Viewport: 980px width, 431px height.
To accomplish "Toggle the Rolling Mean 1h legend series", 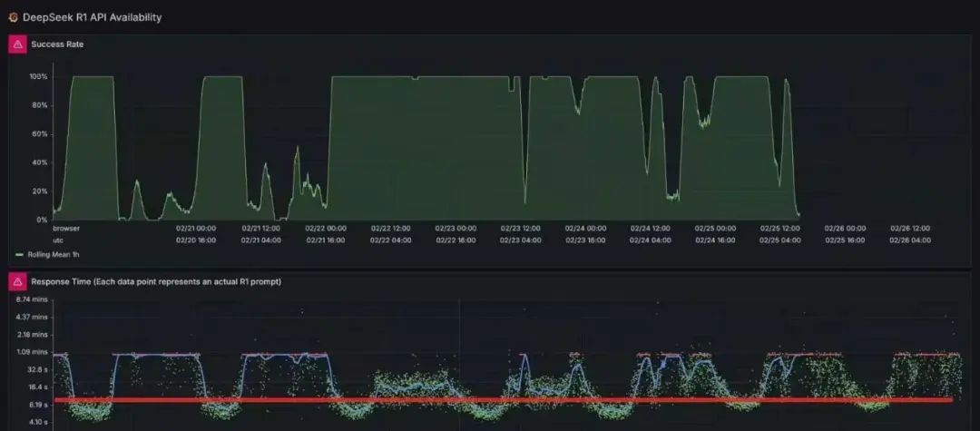I will click(x=54, y=254).
